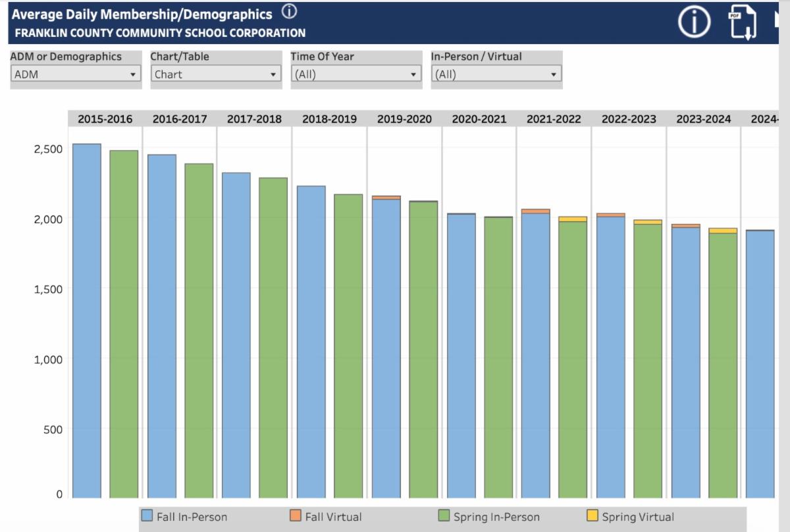Click the 2,500 y-axis label
790x532 pixels.
click(48, 149)
